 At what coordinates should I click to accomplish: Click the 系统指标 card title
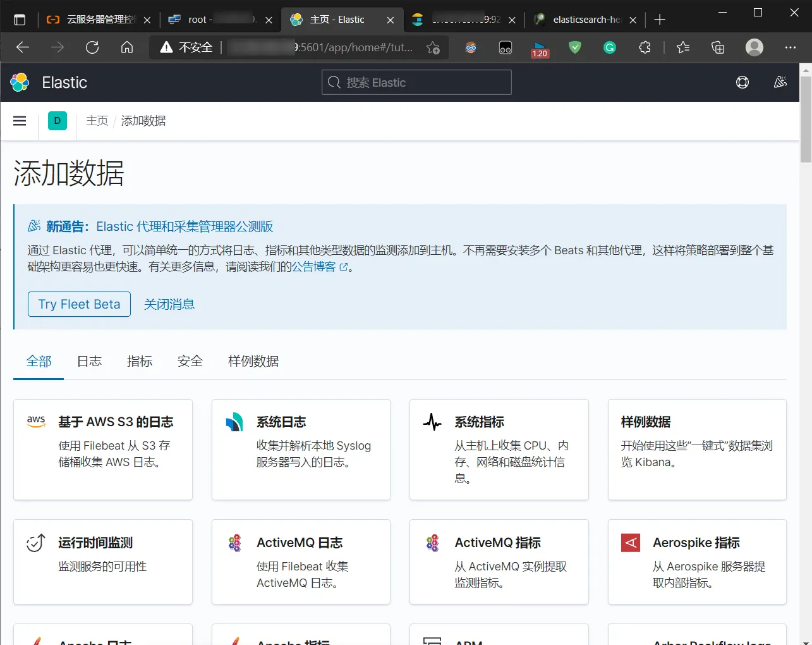pos(480,422)
